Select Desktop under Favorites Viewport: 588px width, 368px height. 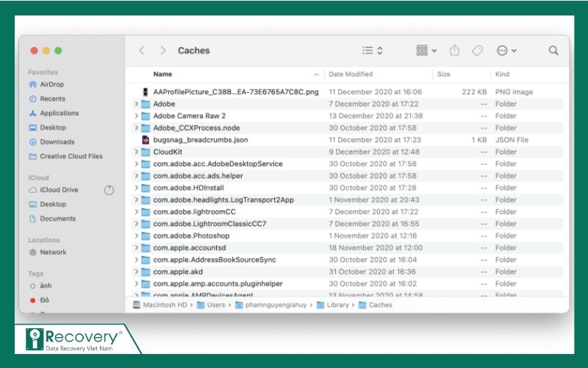[48, 127]
